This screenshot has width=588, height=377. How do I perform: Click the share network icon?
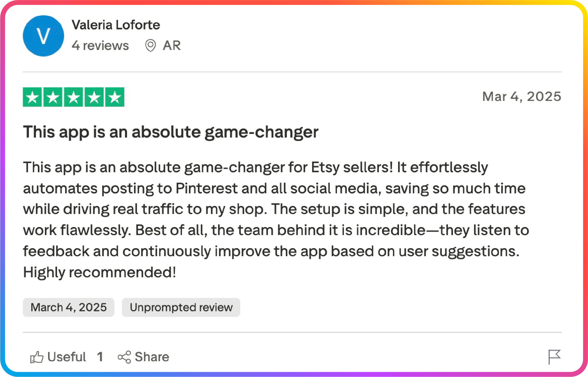124,357
